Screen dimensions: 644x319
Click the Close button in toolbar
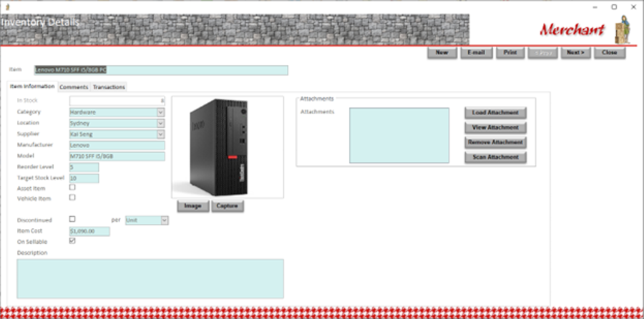point(610,52)
